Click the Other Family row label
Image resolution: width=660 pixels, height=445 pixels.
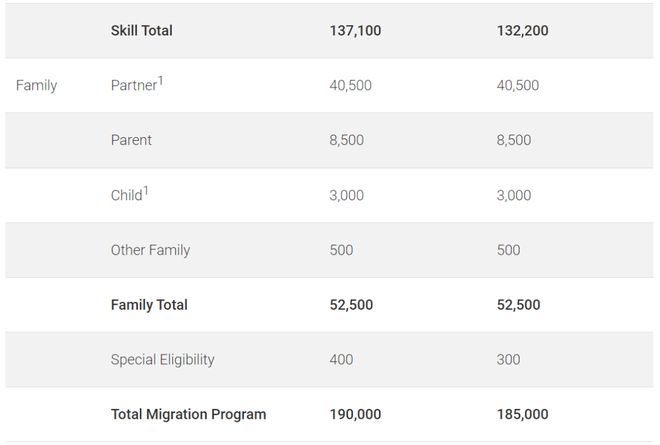(150, 250)
